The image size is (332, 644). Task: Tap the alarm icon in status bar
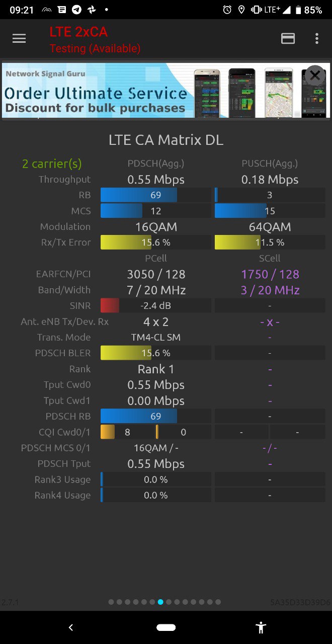(227, 10)
